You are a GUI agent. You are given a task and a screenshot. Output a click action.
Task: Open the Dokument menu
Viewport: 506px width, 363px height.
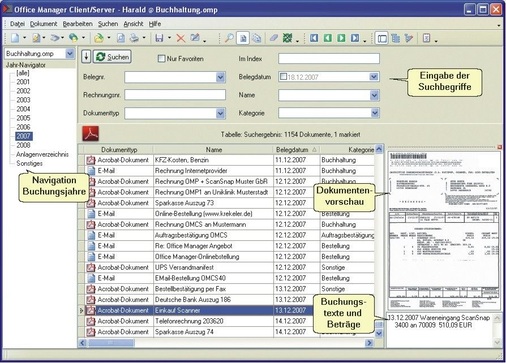(43, 24)
